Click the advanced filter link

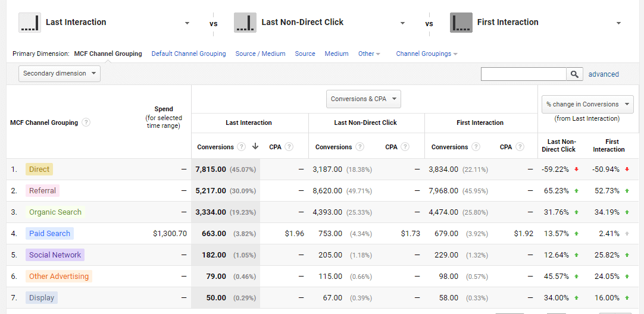604,74
